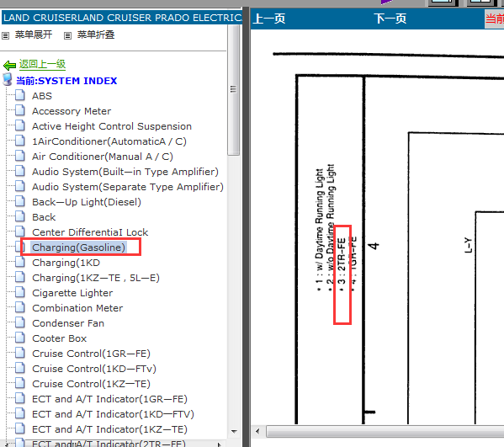The width and height of the screenshot is (504, 447).
Task: Click the page icon beside Cruise Control(1GR—FE)
Action: point(20,353)
